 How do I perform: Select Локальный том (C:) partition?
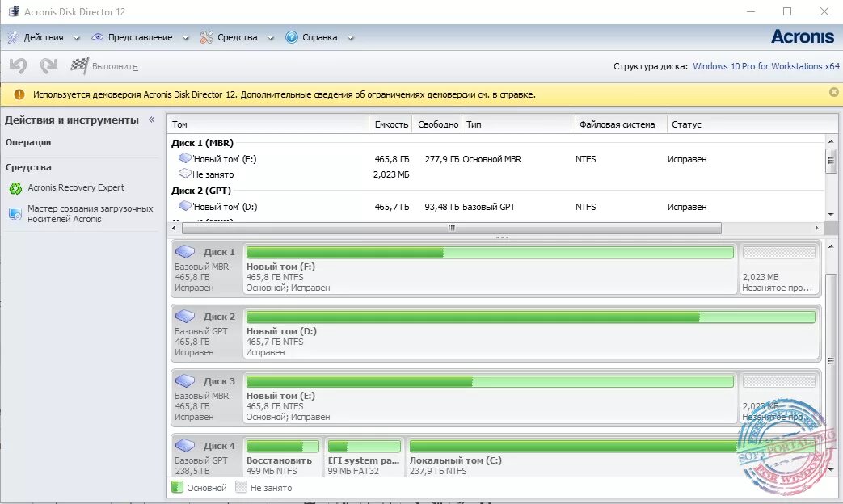point(613,456)
